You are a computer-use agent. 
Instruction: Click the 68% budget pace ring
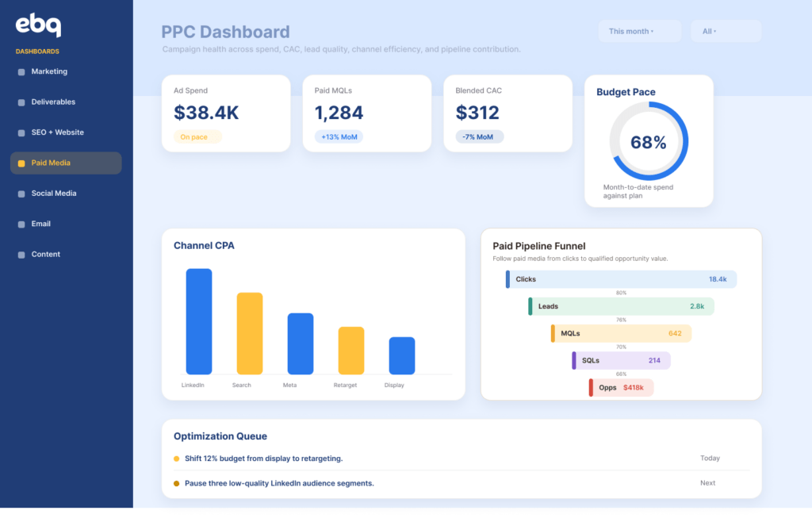point(649,141)
